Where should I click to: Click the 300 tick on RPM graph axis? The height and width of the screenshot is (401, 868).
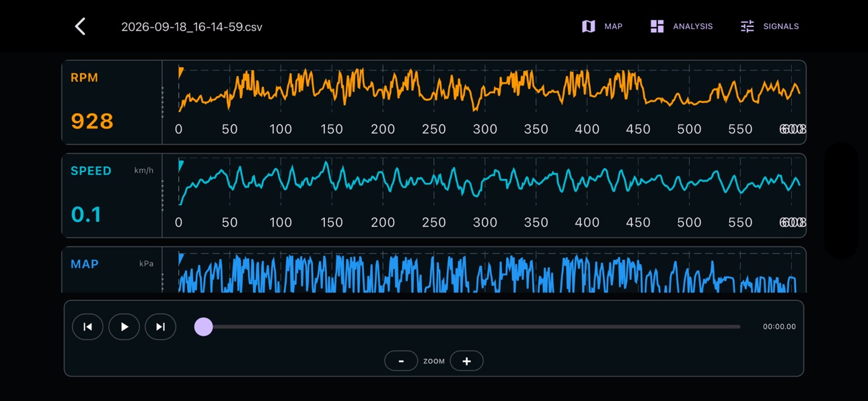point(484,129)
